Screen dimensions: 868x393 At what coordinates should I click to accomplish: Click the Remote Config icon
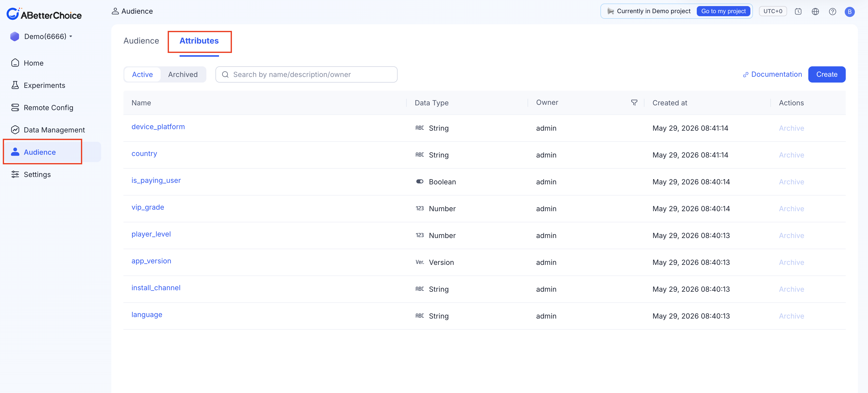[15, 107]
